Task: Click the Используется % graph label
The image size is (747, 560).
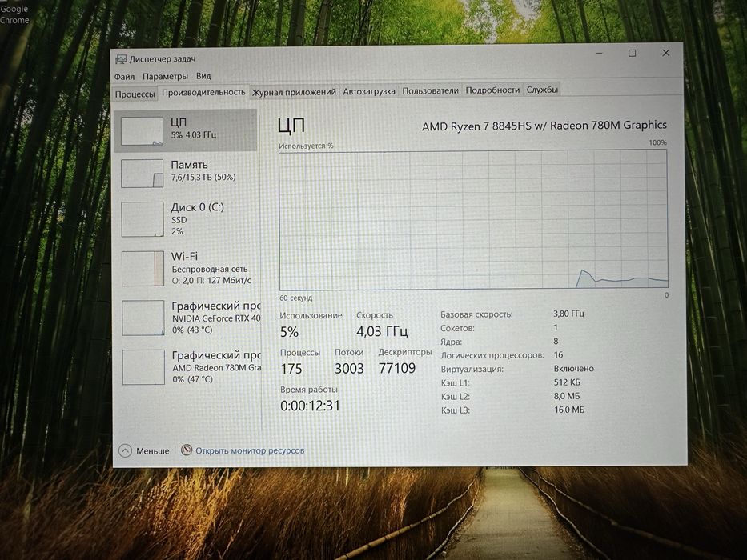Action: tap(306, 146)
